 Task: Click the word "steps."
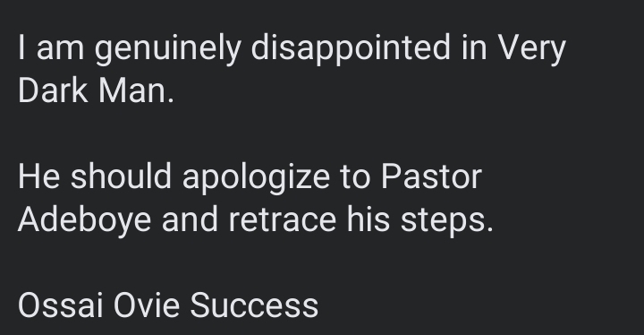pyautogui.click(x=447, y=221)
